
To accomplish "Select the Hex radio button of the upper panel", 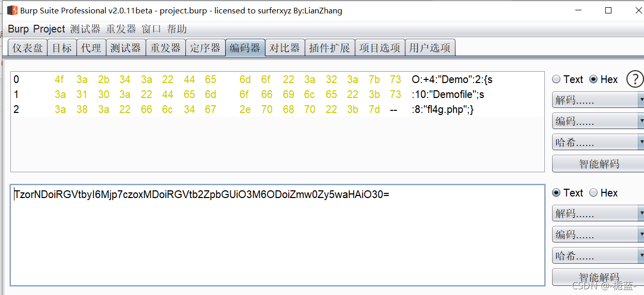I will [593, 79].
